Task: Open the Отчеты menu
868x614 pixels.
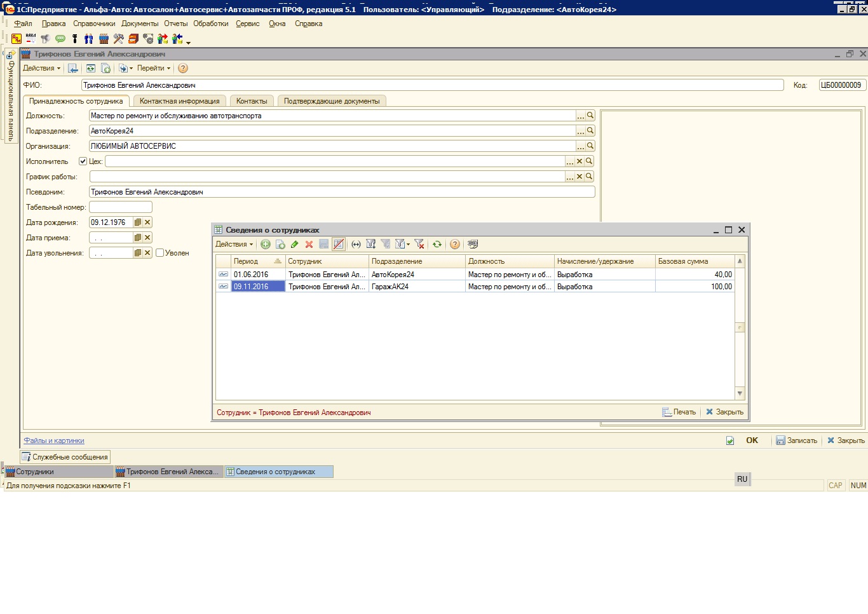Action: [176, 24]
